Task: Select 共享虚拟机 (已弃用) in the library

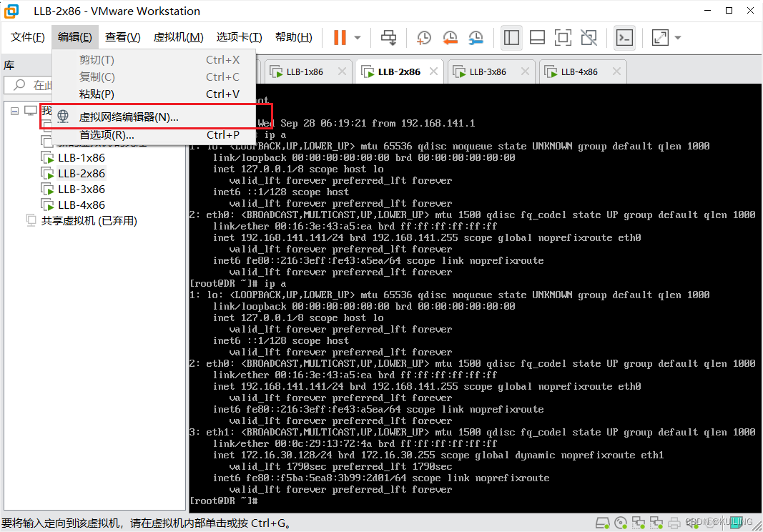Action: coord(89,220)
